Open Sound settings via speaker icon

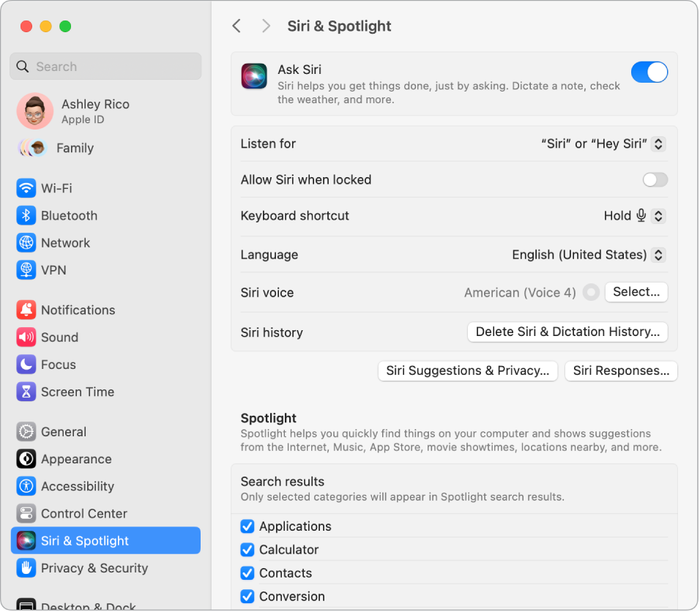26,337
